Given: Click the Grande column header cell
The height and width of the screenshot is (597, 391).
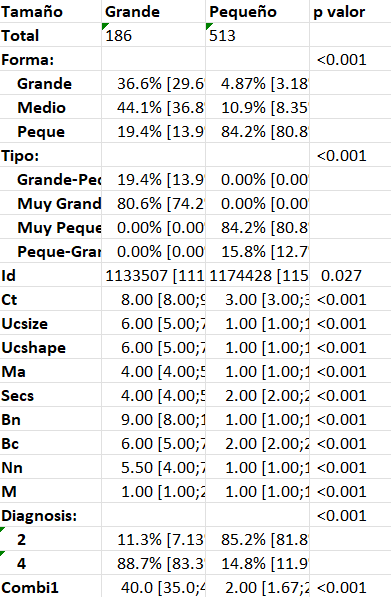Looking at the screenshot, I should click(x=153, y=11).
